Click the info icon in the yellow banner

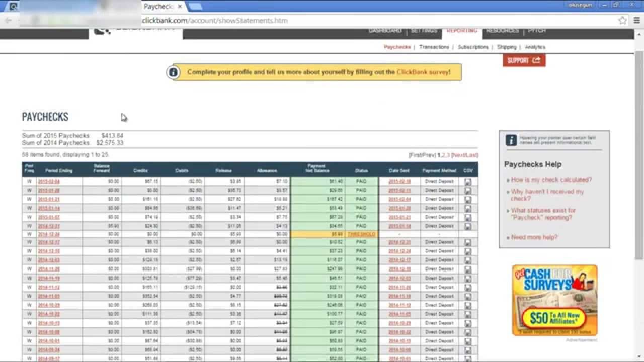[x=174, y=72]
